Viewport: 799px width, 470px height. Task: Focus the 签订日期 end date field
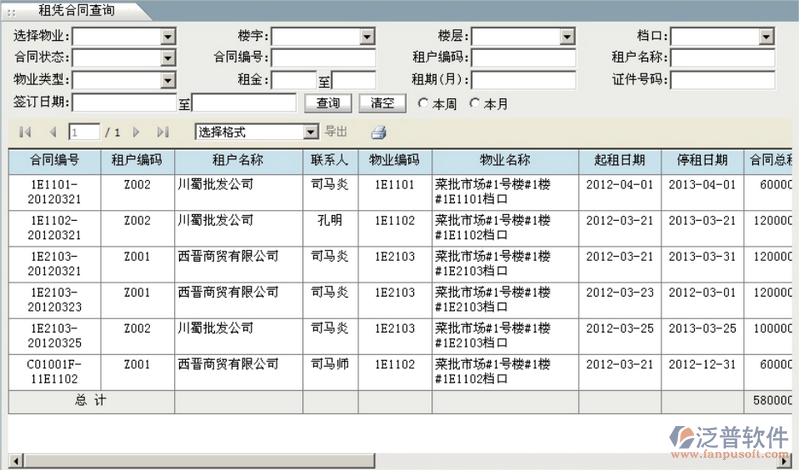pyautogui.click(x=244, y=102)
